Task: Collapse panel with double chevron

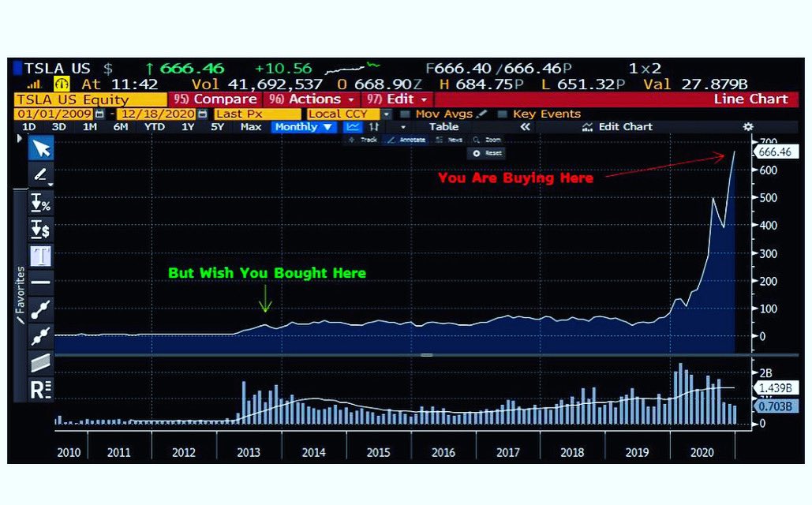Action: [525, 127]
